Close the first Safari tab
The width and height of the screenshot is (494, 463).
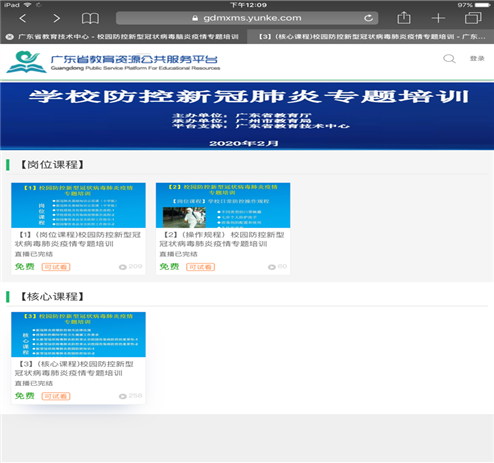(x=9, y=37)
